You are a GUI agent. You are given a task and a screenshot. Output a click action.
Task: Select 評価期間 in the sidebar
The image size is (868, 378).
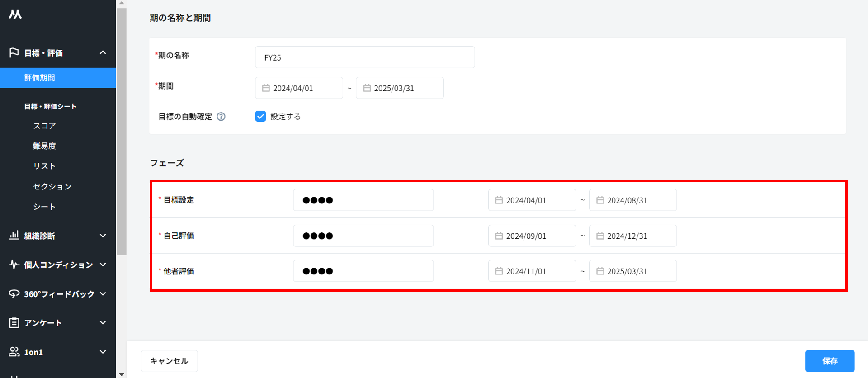pyautogui.click(x=40, y=78)
